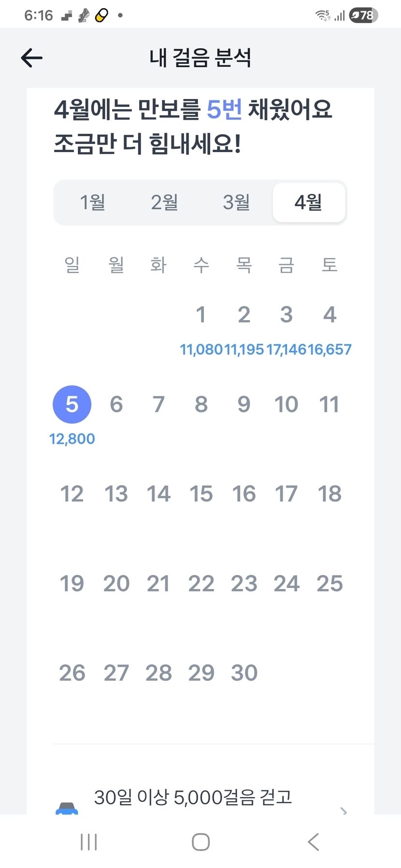
Task: Tap the 12,800 step count
Action: [x=72, y=439]
